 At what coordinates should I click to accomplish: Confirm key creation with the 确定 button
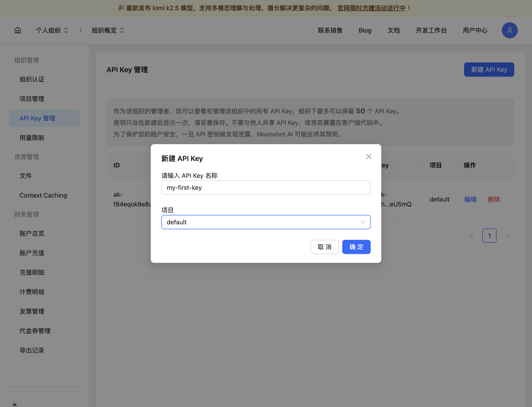tap(356, 247)
